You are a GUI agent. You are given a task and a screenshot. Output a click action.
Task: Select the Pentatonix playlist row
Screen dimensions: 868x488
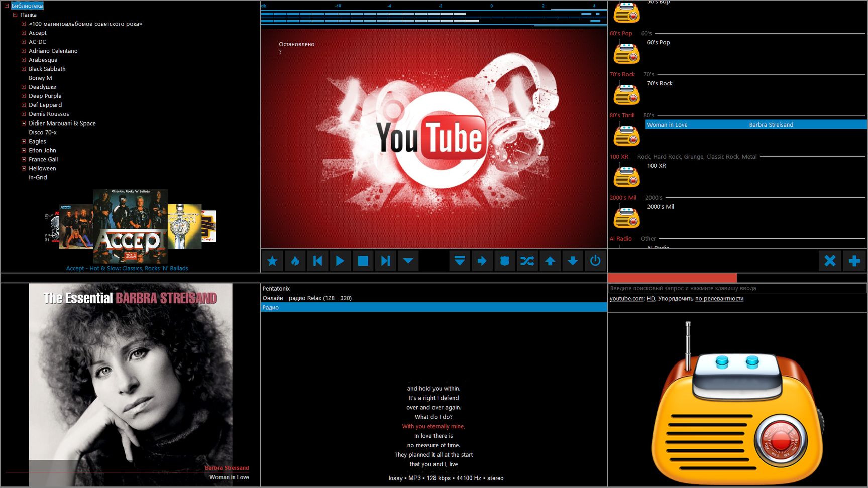point(434,289)
